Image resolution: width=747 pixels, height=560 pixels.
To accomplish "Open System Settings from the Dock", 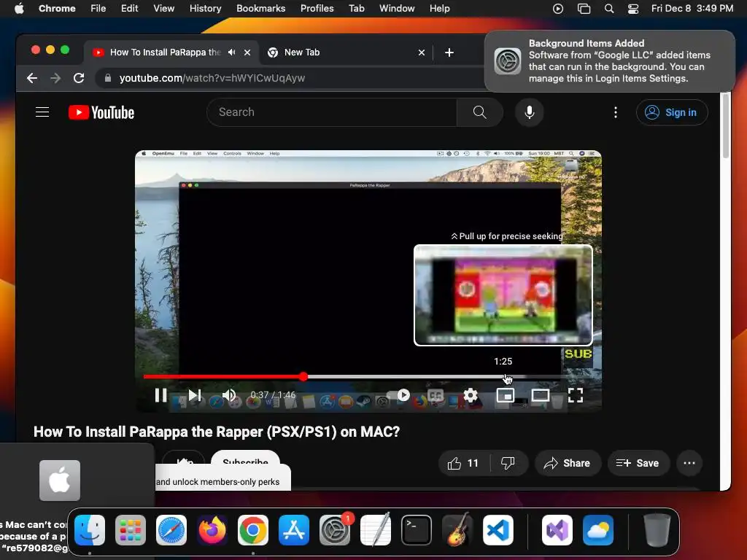I will click(x=335, y=530).
